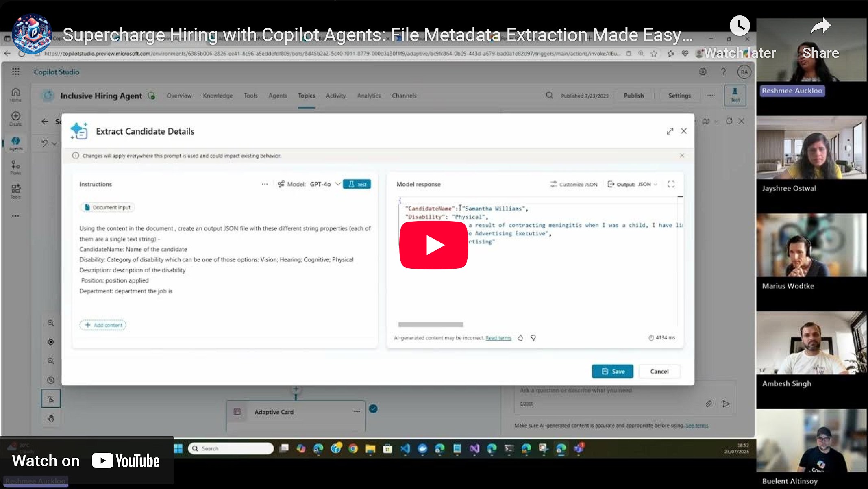Toggle fullscreen for the Model response pane
The height and width of the screenshot is (489, 868).
[x=671, y=184]
